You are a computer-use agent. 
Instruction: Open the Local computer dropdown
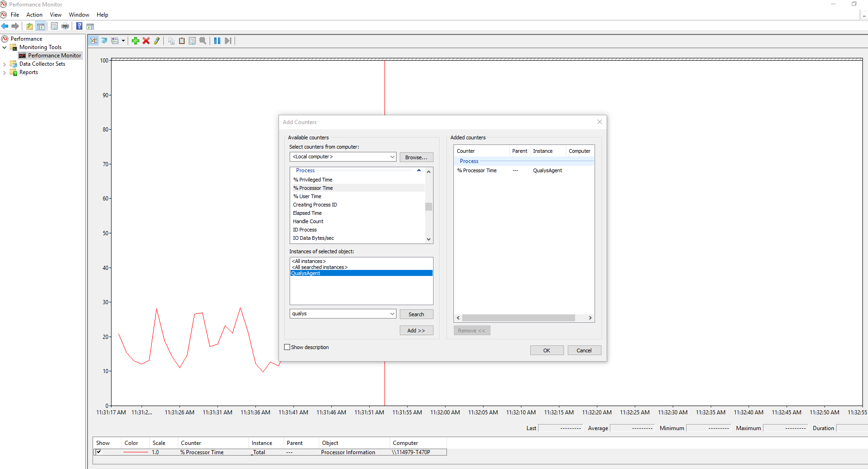[392, 157]
